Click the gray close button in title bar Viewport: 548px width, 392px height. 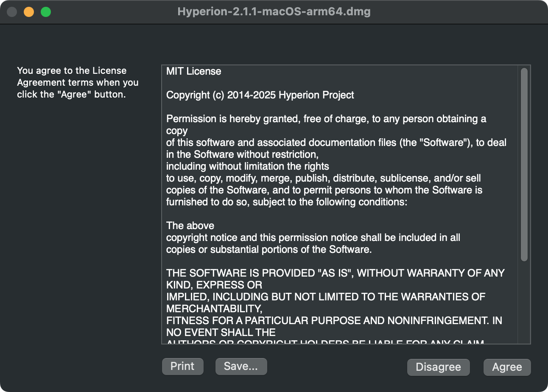(12, 12)
